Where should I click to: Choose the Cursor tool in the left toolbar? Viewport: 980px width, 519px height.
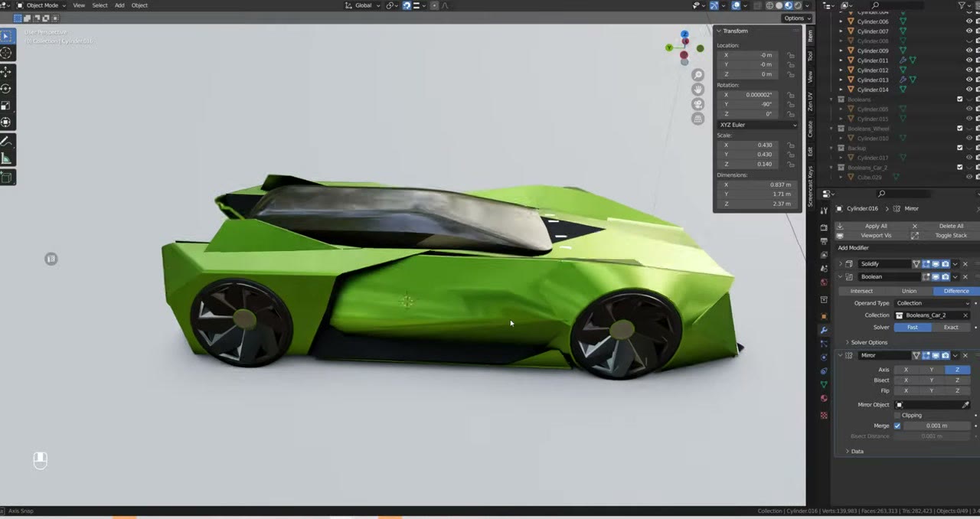click(6, 53)
